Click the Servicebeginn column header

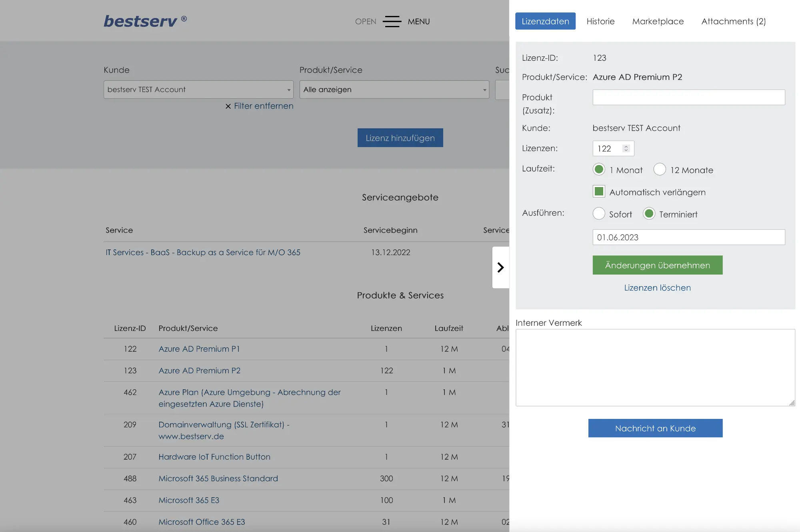[x=390, y=230]
